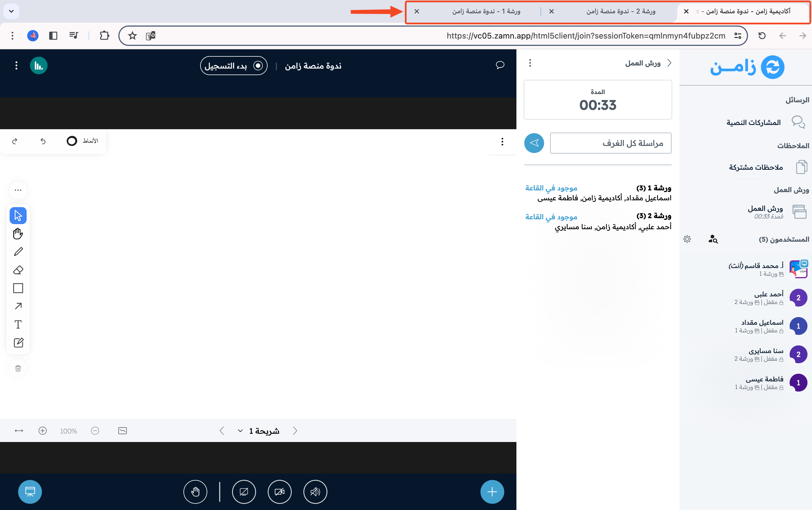812x510 pixels.
Task: Bookmark this page with star icon
Action: tap(133, 36)
